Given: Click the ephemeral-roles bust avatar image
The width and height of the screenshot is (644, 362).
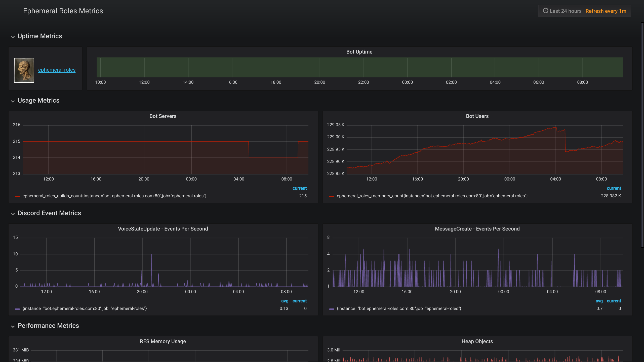Looking at the screenshot, I should (24, 70).
